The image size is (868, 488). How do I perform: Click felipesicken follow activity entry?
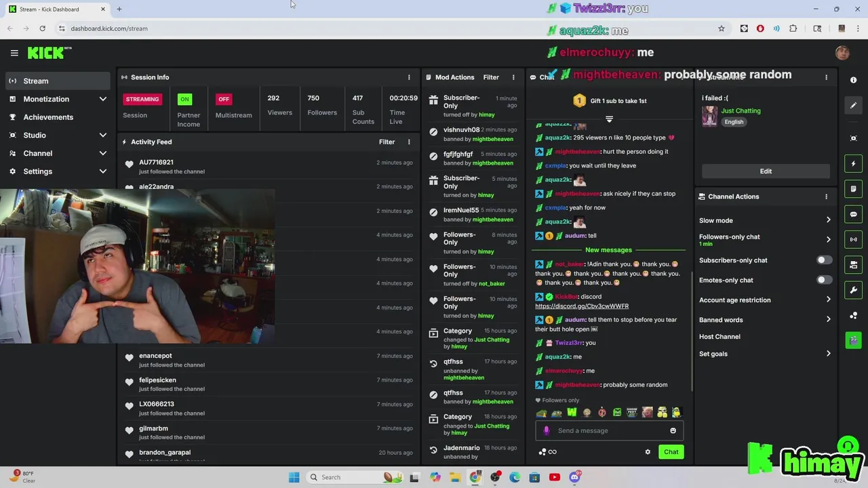click(x=269, y=384)
